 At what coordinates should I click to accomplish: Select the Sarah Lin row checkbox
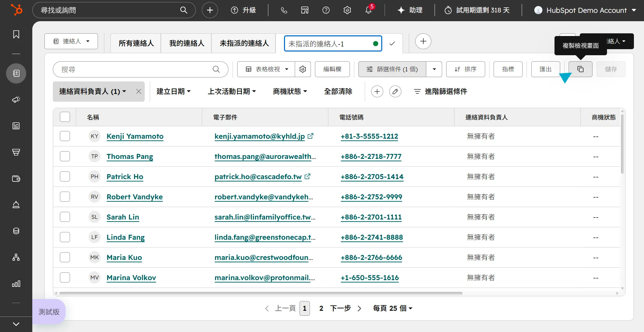coord(65,217)
